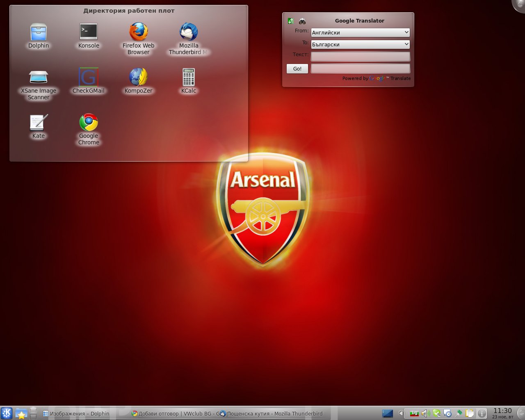Image resolution: width=525 pixels, height=420 pixels.
Task: Open Firefox Web Browser shortcut
Action: 139,32
